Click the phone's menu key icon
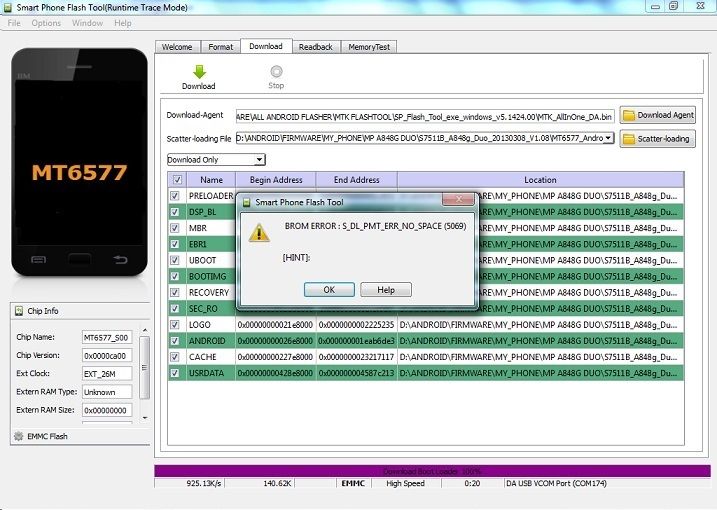The height and width of the screenshot is (510, 717). 38,260
